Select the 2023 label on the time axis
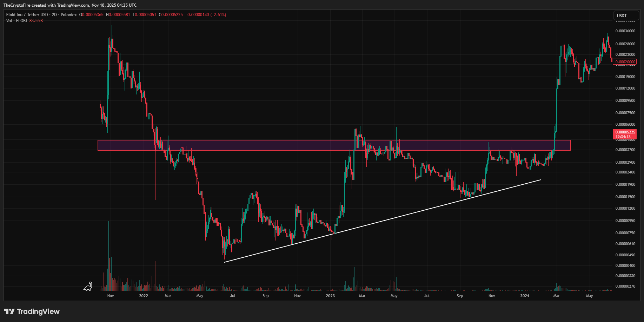Screen dimensions: 644x322 pos(330,296)
